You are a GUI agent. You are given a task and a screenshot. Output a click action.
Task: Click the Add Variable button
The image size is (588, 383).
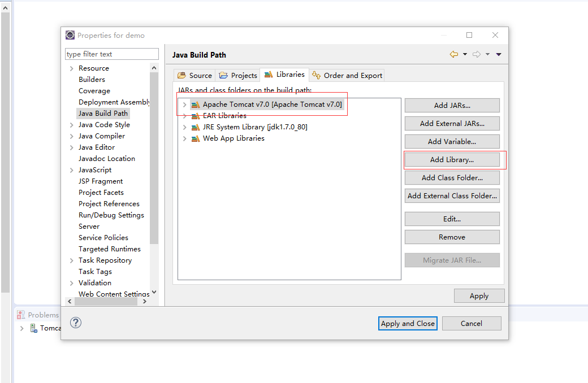coord(452,142)
